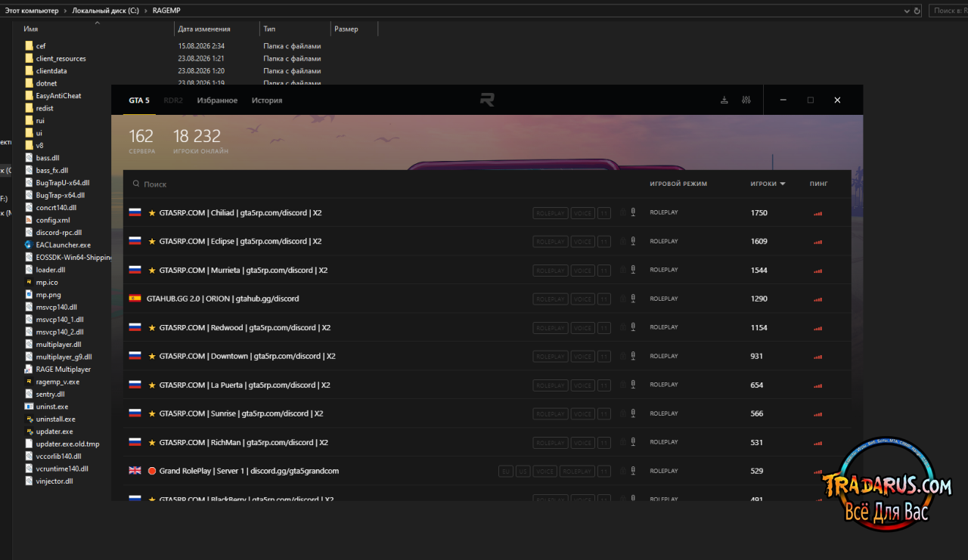
Task: Click the EasyAntiCheat folder icon in Explorer
Action: (x=29, y=96)
